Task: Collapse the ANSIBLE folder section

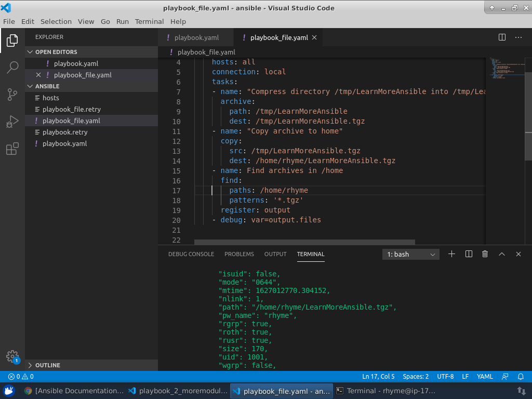Action: point(47,86)
